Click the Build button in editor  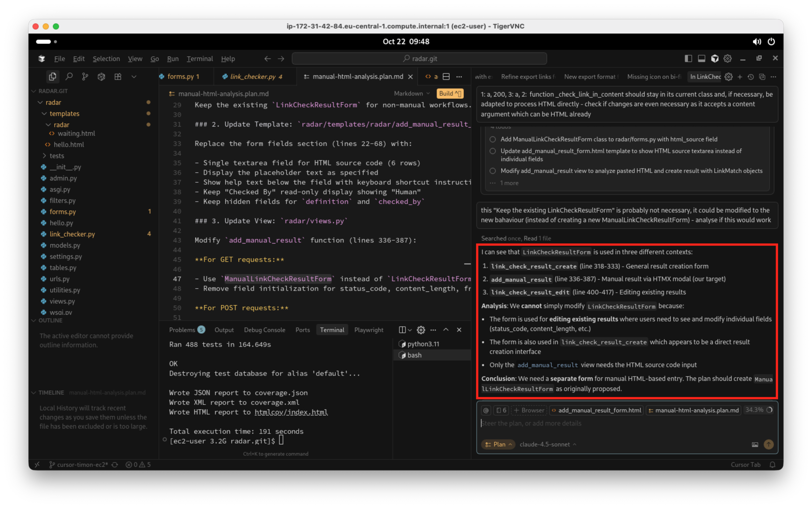(449, 93)
